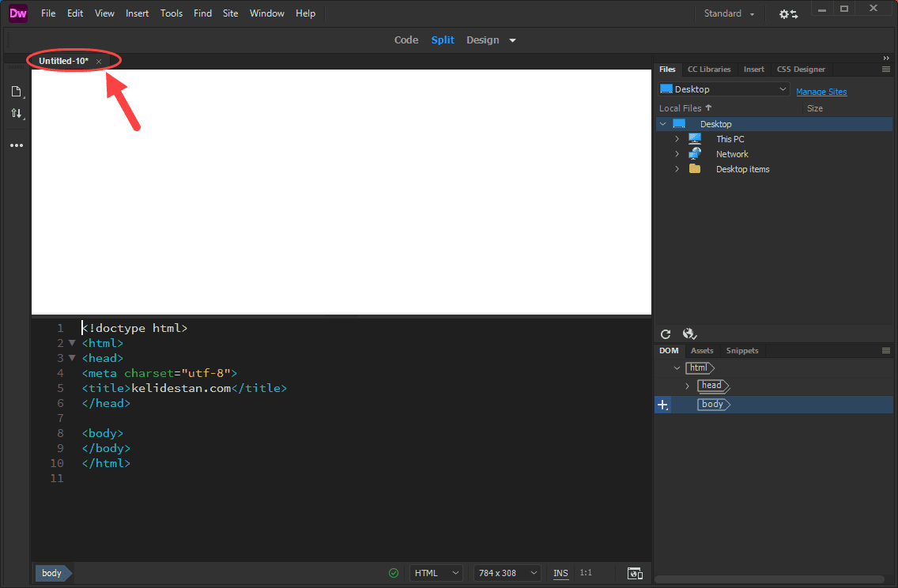Expand the Desktop items folder node
898x588 pixels.
[x=677, y=169]
